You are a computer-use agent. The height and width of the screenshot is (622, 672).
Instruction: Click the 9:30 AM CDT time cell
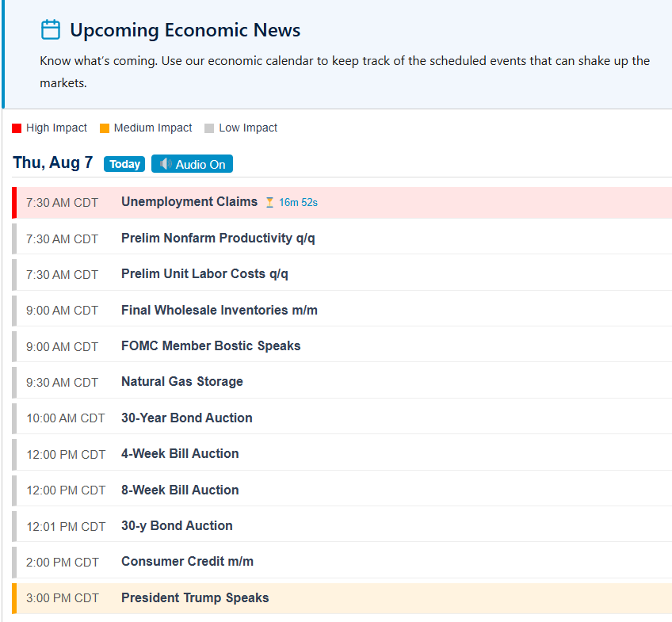62,382
